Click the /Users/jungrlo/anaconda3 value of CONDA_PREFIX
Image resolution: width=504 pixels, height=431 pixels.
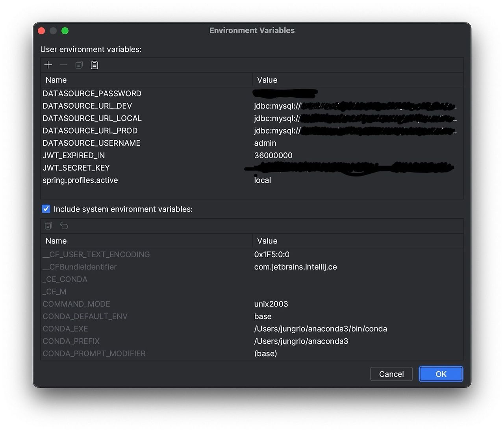click(301, 341)
